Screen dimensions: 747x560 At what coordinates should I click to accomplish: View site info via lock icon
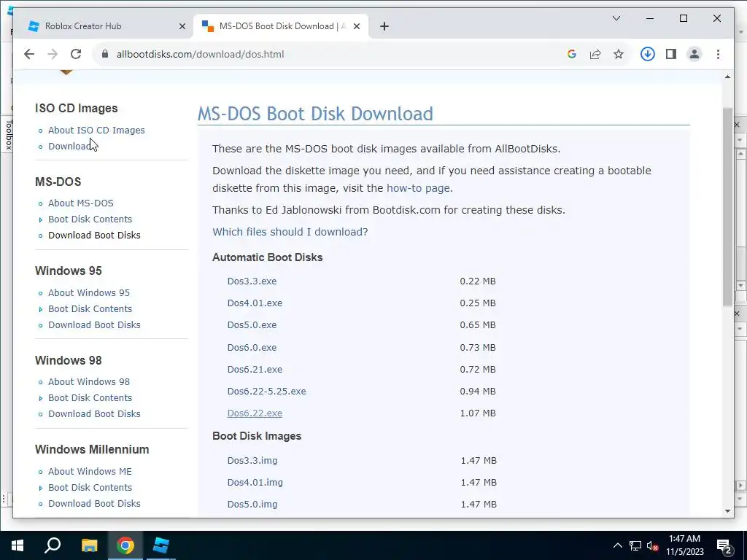(x=105, y=54)
